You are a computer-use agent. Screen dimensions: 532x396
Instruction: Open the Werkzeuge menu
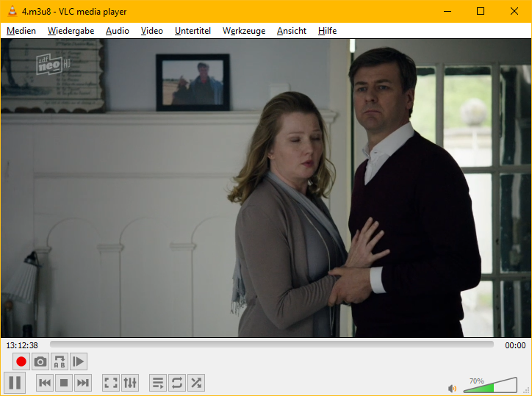[244, 31]
